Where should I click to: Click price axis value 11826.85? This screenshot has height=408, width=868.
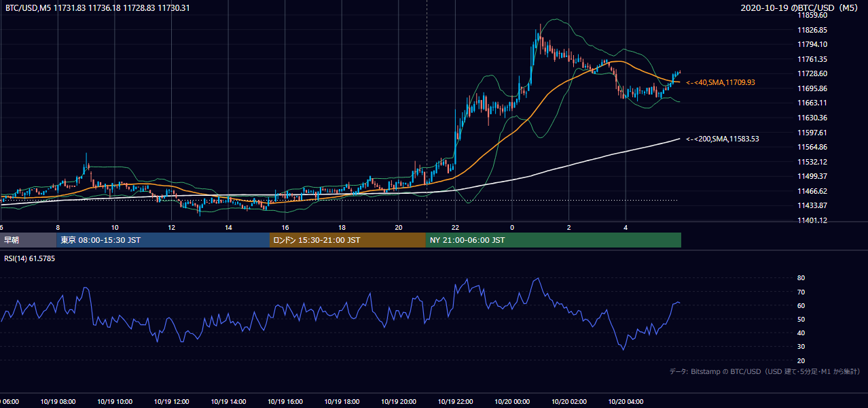click(812, 30)
